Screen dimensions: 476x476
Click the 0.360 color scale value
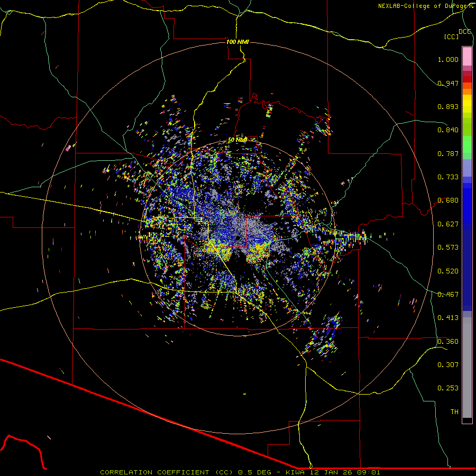[448, 342]
